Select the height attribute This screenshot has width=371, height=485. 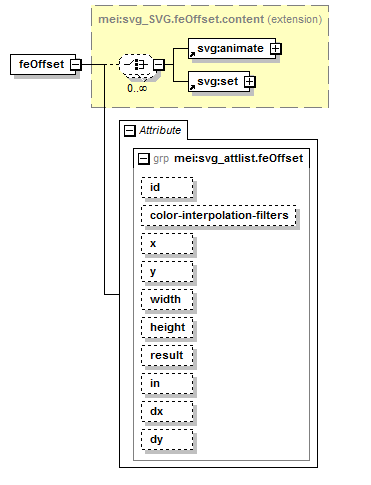point(167,328)
